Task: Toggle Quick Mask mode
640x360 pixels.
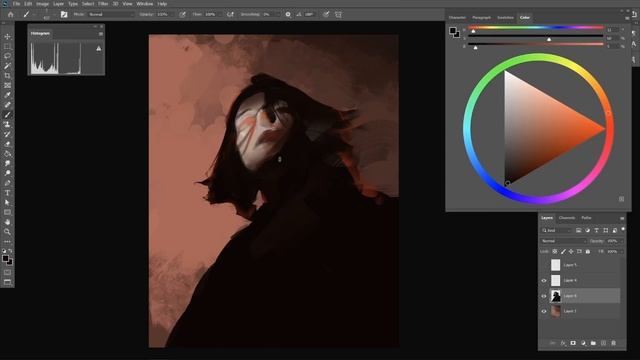Action: (x=7, y=272)
